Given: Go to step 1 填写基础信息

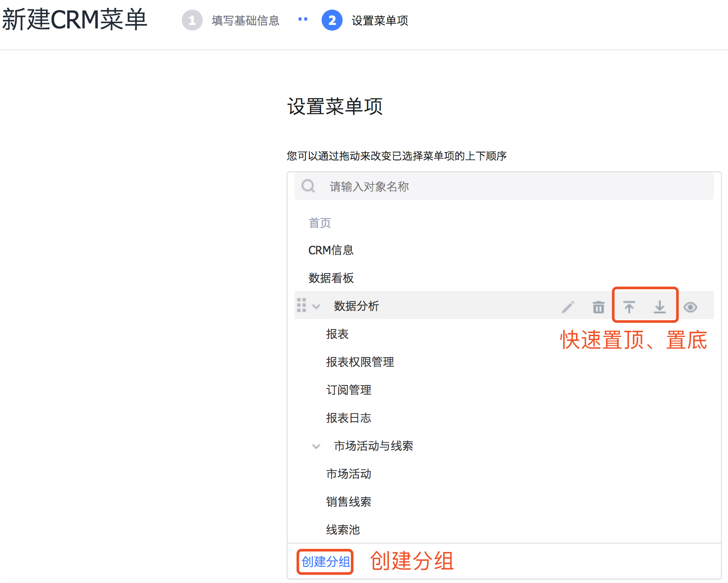Looking at the screenshot, I should pyautogui.click(x=231, y=21).
